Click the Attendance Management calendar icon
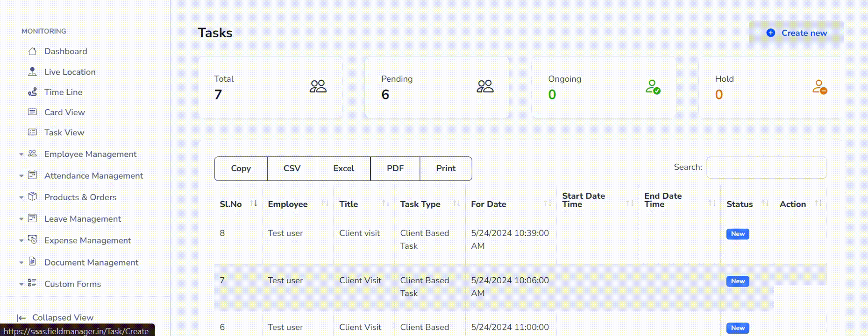 click(32, 175)
